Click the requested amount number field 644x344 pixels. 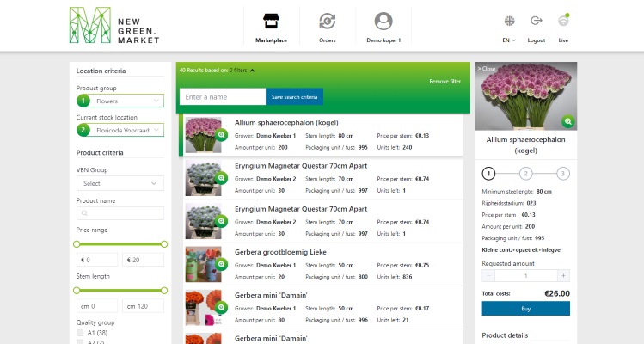(525, 276)
